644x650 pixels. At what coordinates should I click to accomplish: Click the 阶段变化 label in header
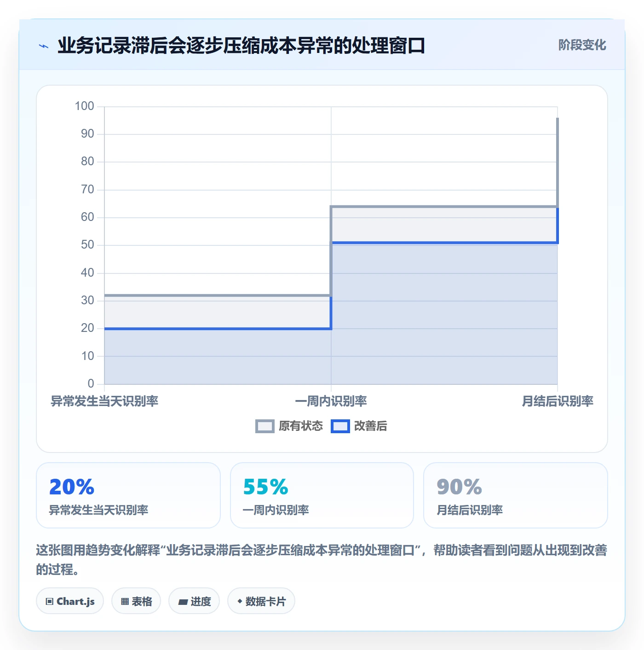point(582,45)
